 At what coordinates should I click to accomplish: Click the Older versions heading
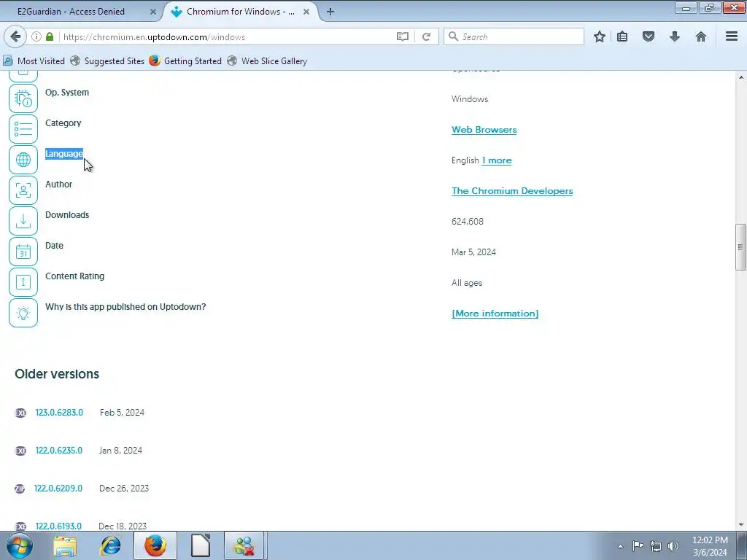click(x=57, y=374)
